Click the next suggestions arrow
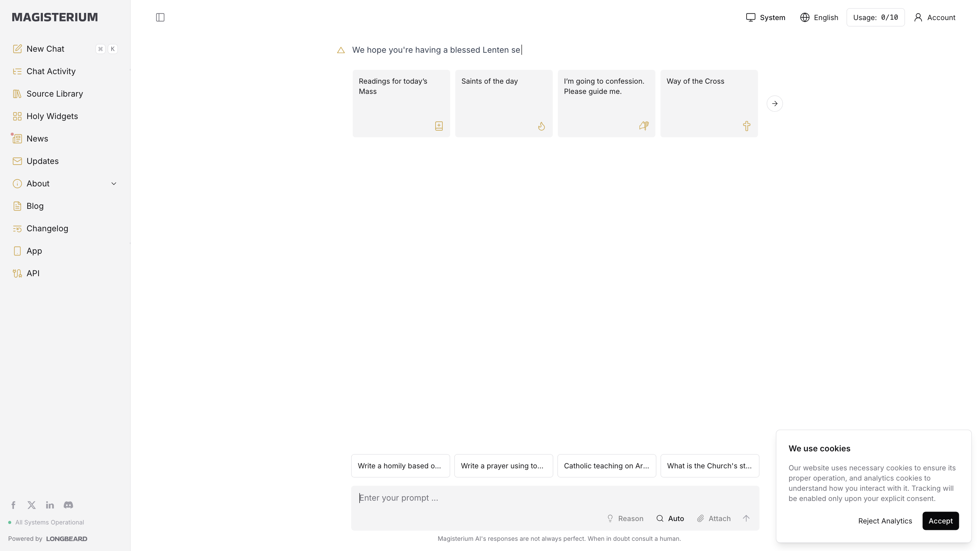Screen dimensions: 980x551 click(774, 103)
